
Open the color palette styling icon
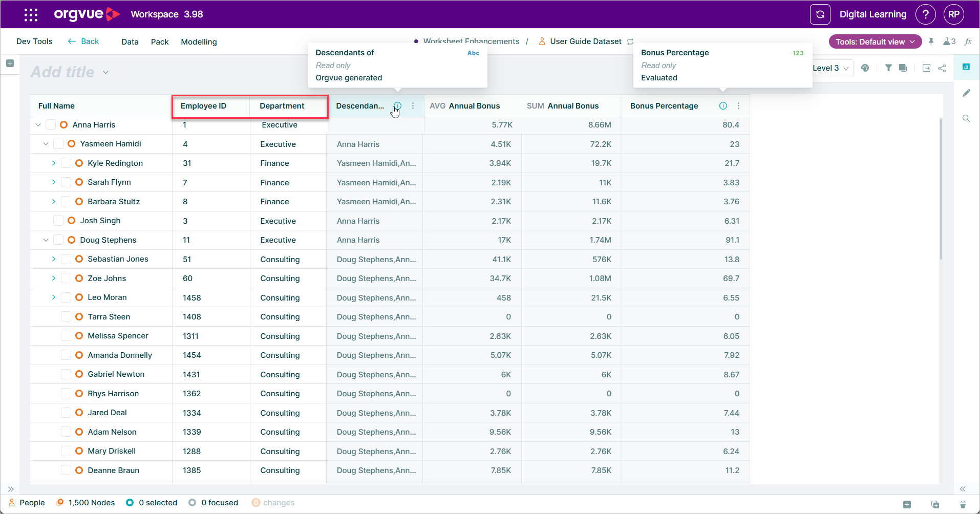coord(865,68)
